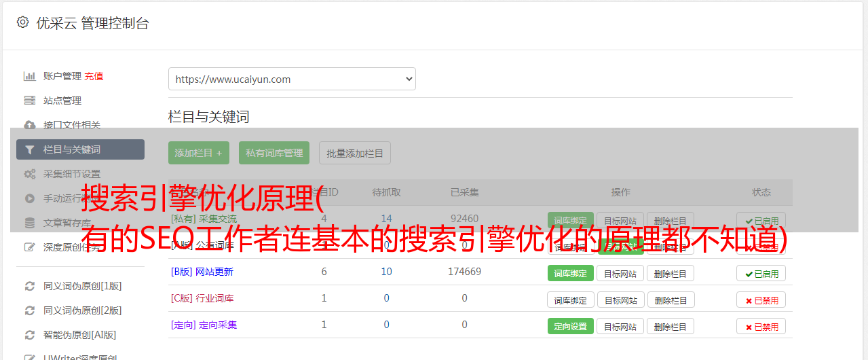Click the 状态 column header
868x360 pixels.
tap(761, 192)
